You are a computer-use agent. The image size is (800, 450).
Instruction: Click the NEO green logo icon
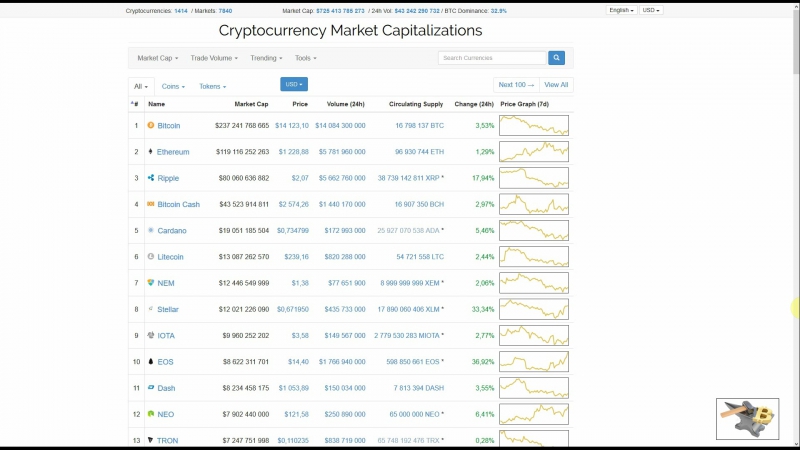[x=151, y=414]
